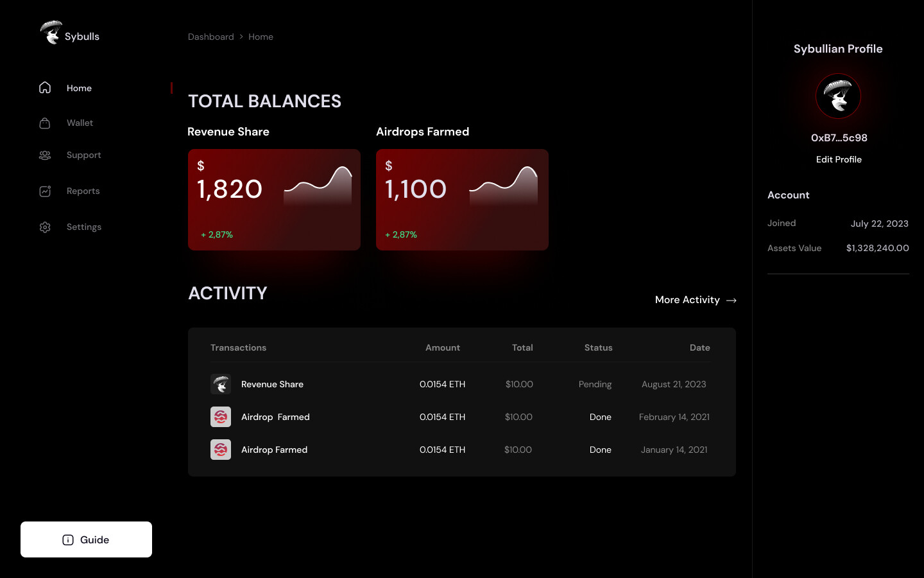Image resolution: width=924 pixels, height=578 pixels.
Task: Select the Settings gear icon
Action: [44, 227]
